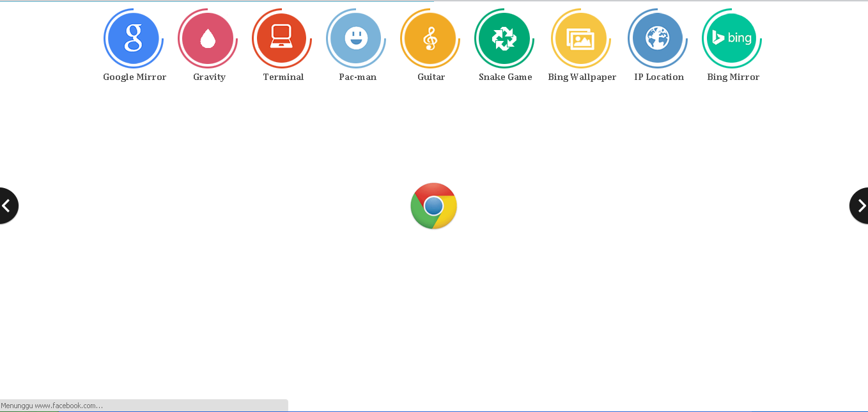Open the Google Mirror icon
The image size is (868, 412).
pyautogui.click(x=134, y=38)
